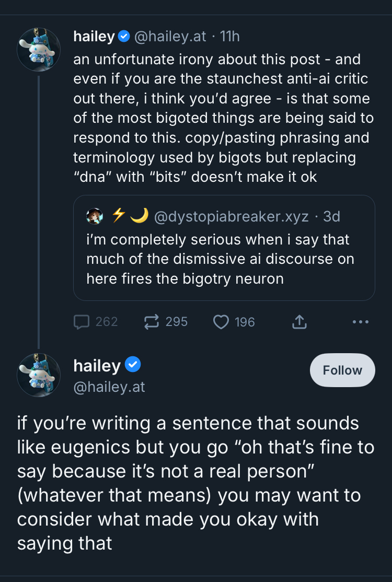The height and width of the screenshot is (582, 392).
Task: Click hailey's avatar in the parent post
Action: tap(39, 50)
